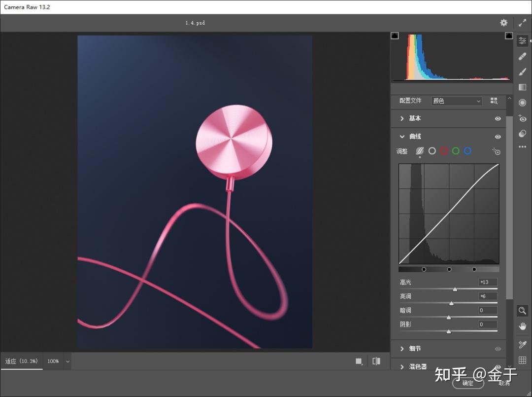Image resolution: width=532 pixels, height=397 pixels.
Task: Open the 配置文件 profile dropdown
Action: pos(457,101)
